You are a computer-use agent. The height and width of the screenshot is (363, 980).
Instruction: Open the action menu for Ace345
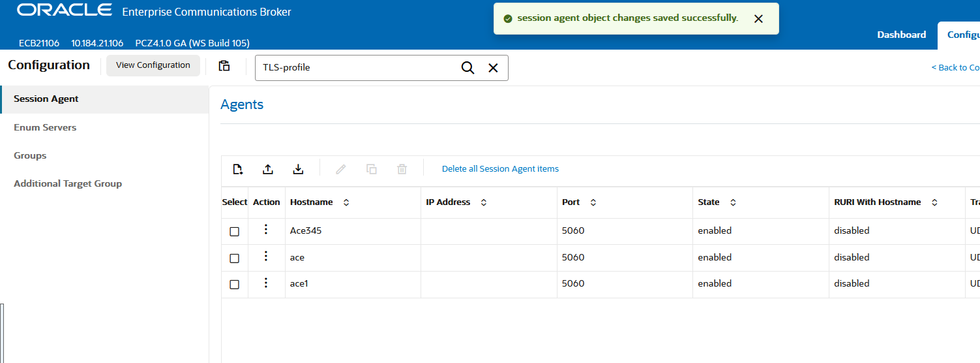tap(266, 229)
